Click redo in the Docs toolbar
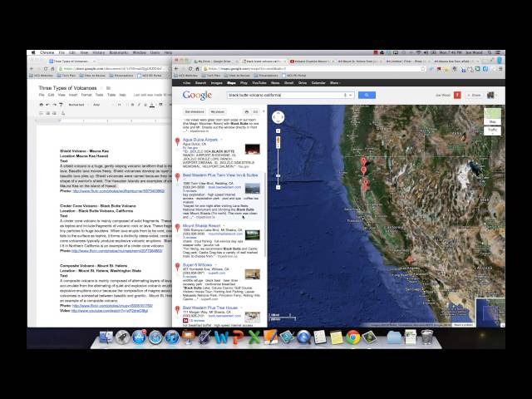Screen dimensions: 532x399 (54, 105)
